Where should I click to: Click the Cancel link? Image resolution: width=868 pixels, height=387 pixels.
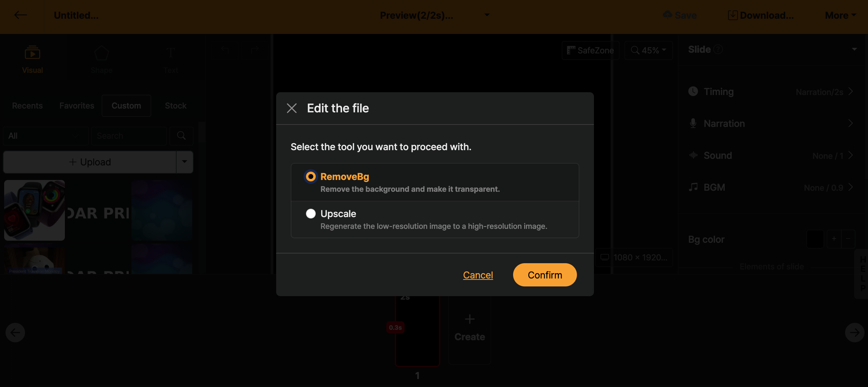(478, 275)
